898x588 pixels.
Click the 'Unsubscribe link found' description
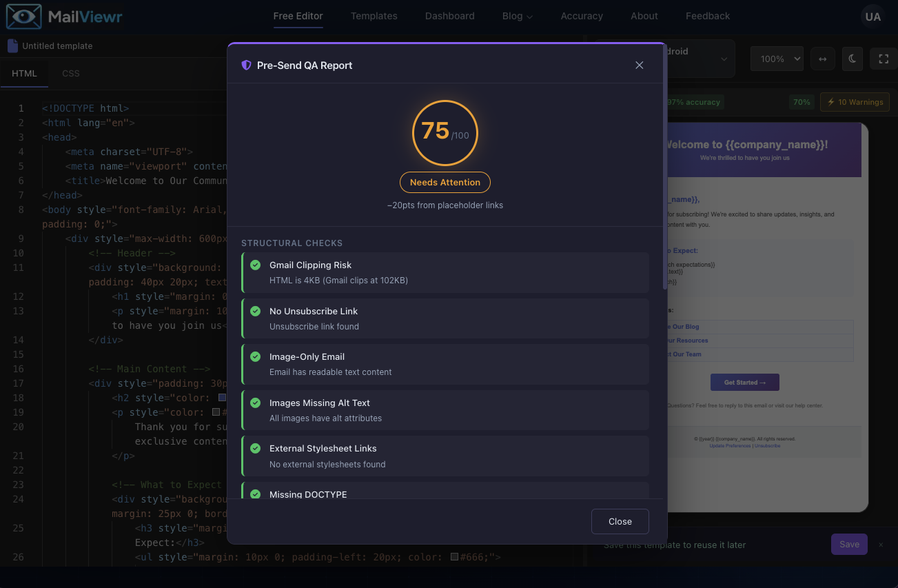314,327
